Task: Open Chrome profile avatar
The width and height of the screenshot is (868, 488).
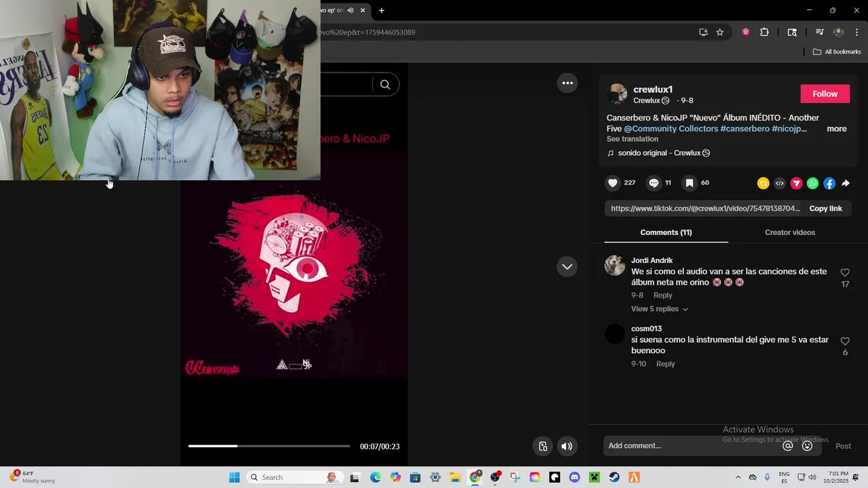Action: tap(838, 32)
